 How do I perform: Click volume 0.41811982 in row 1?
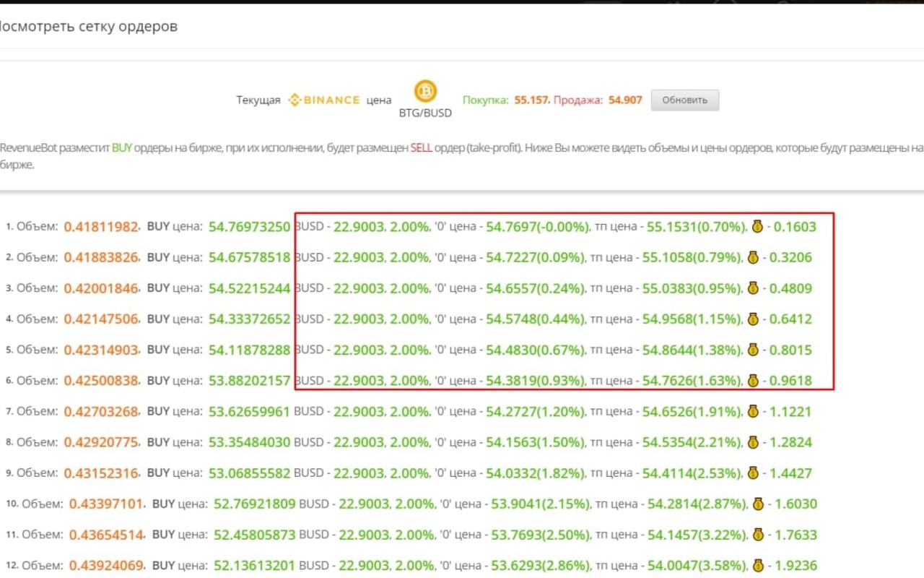(x=101, y=227)
